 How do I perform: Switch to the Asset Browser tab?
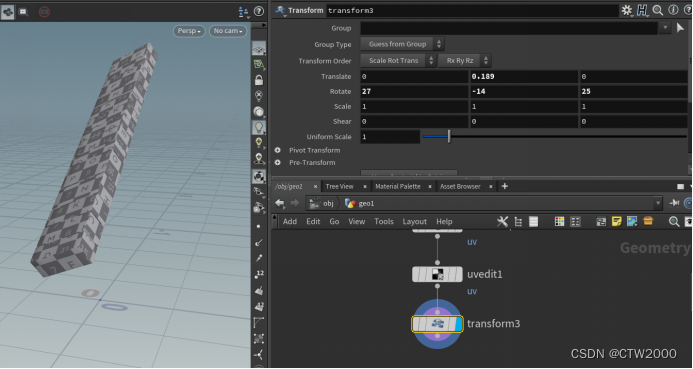click(x=460, y=186)
